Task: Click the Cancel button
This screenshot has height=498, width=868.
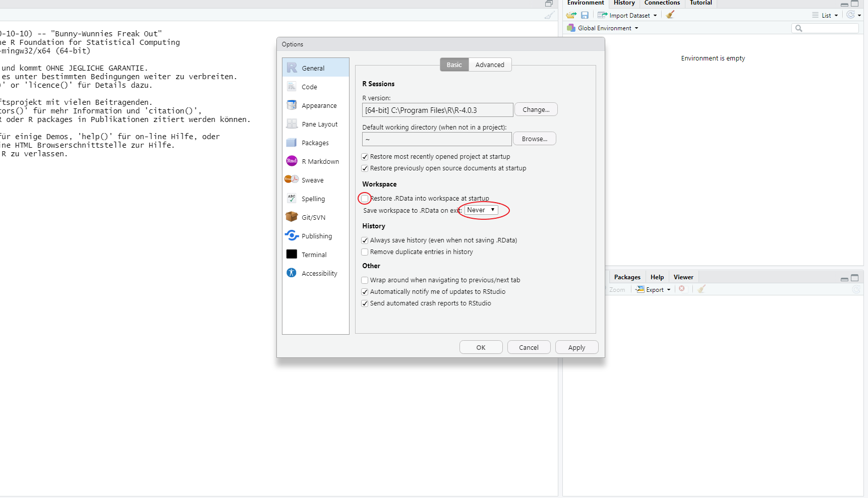Action: coord(529,347)
